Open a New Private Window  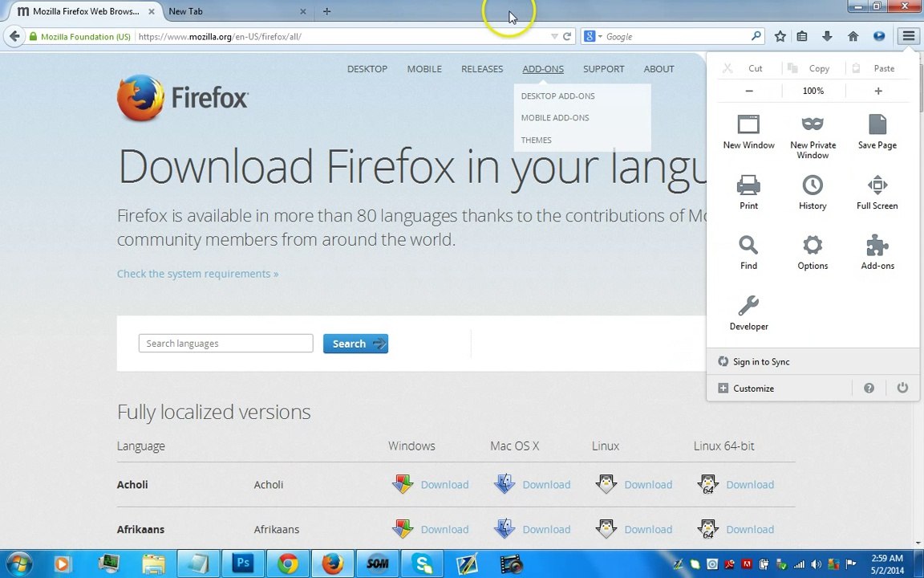813,136
